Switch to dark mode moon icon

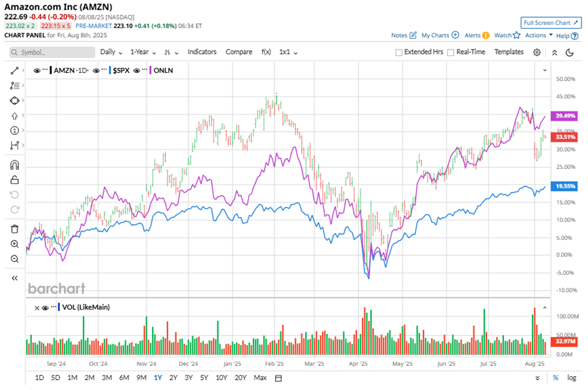tap(570, 52)
